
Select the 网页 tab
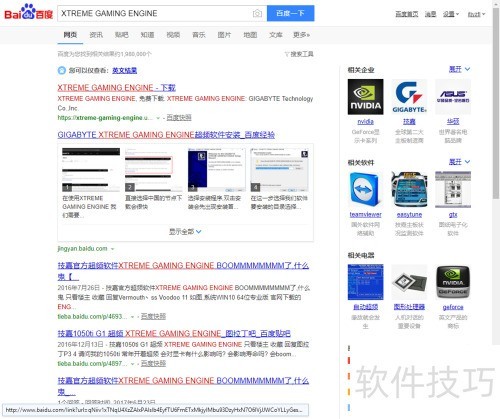pos(70,35)
